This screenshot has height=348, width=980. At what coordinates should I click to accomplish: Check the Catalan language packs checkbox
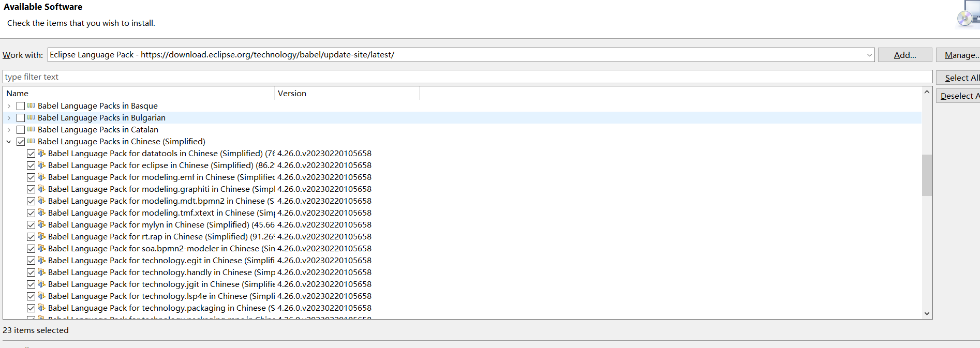click(21, 130)
